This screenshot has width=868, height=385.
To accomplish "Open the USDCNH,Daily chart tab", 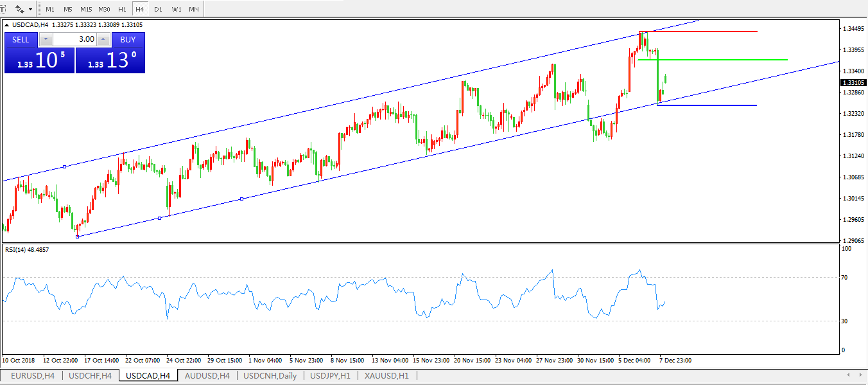I will click(270, 375).
